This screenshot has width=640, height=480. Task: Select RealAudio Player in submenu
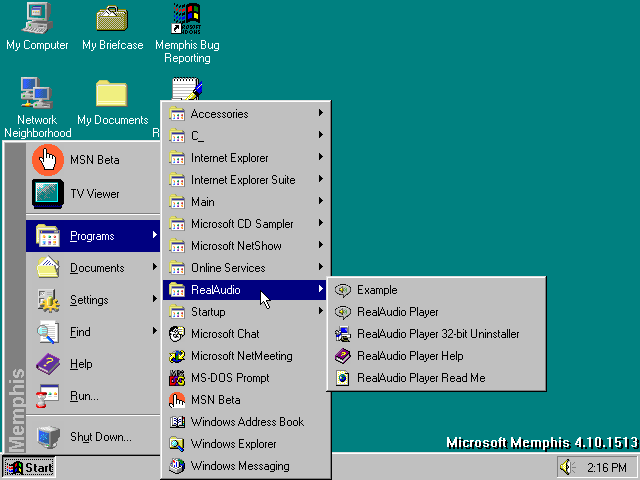(397, 312)
